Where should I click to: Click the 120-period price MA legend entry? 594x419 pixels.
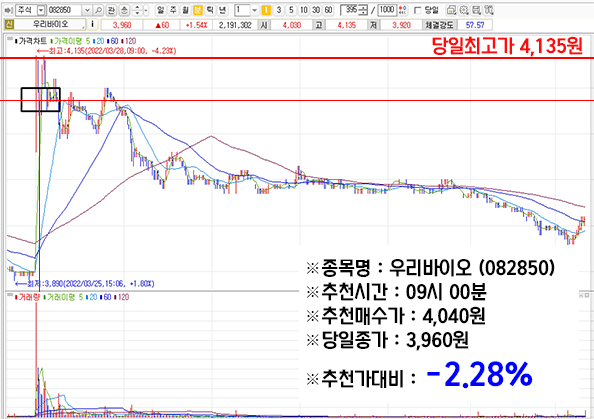pos(129,41)
